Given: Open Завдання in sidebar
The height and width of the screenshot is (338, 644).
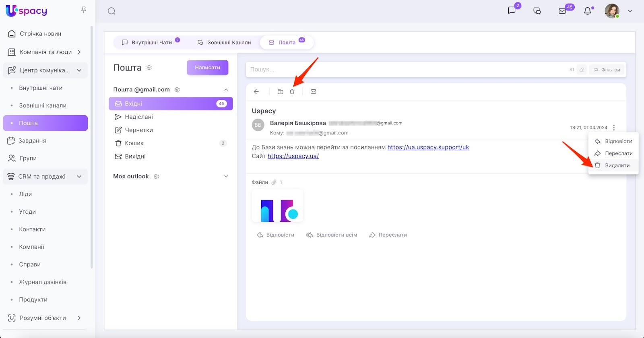Looking at the screenshot, I should [45, 140].
